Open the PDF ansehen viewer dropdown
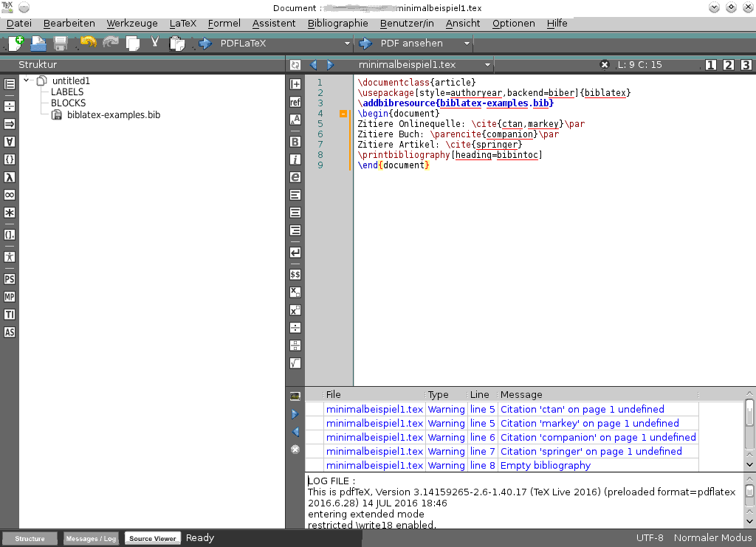The width and height of the screenshot is (756, 547). point(467,44)
